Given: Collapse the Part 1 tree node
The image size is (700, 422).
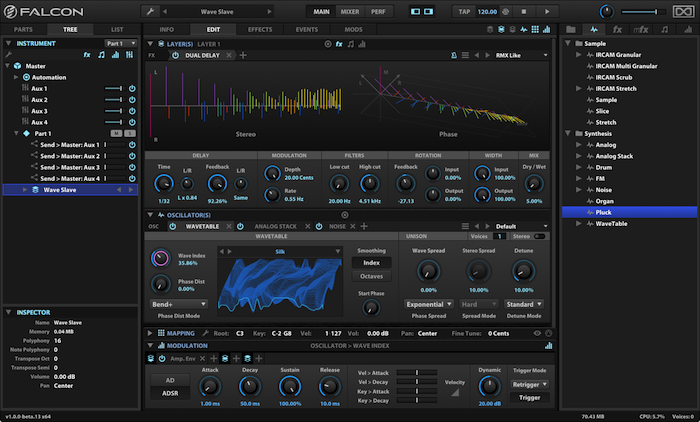Looking at the screenshot, I should pyautogui.click(x=16, y=134).
